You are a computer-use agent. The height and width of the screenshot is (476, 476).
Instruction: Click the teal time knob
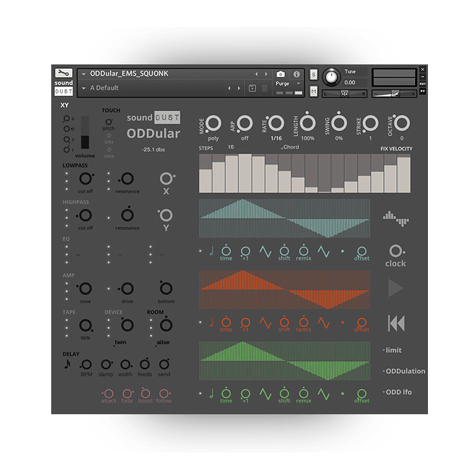[226, 251]
